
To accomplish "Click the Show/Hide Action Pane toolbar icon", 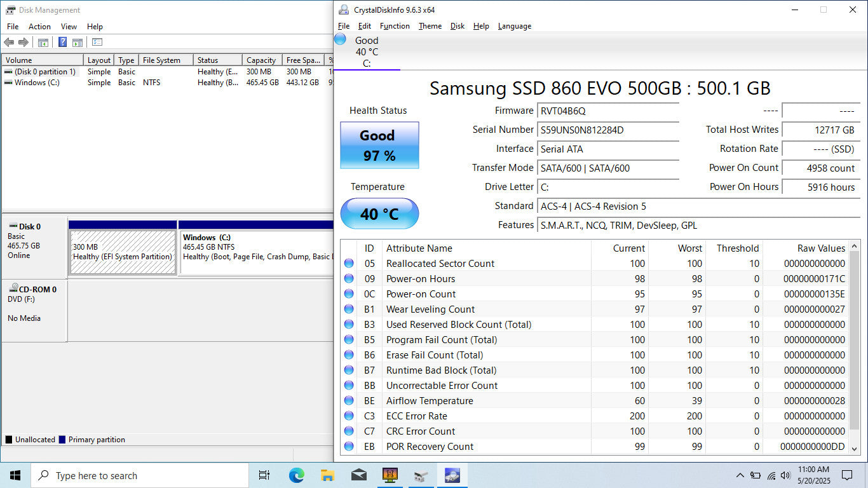I will click(77, 43).
